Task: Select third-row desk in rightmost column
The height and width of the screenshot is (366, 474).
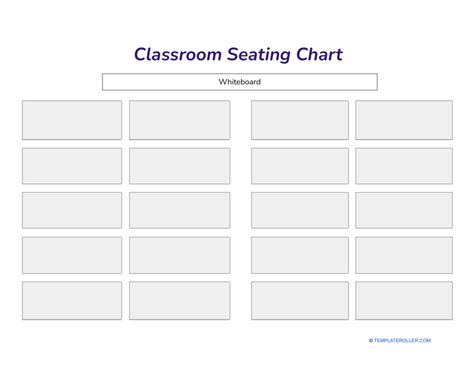Action: point(404,210)
